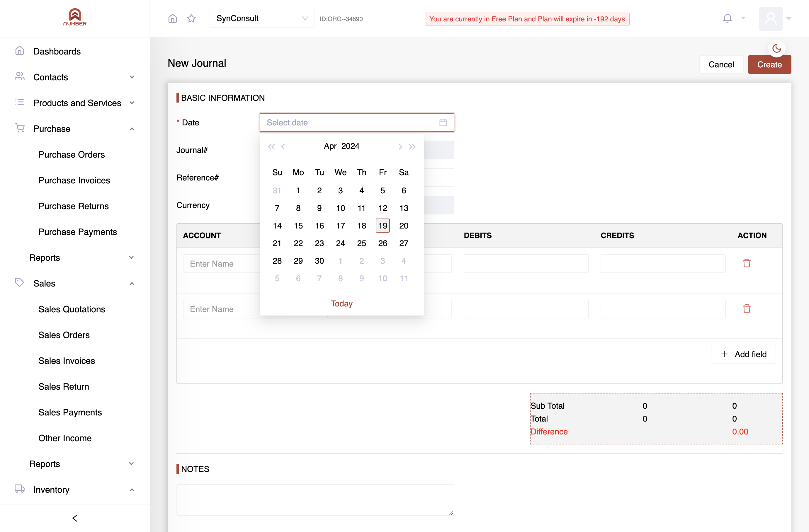Click Apr month in calendar header
Image resolution: width=809 pixels, height=532 pixels.
click(x=330, y=146)
